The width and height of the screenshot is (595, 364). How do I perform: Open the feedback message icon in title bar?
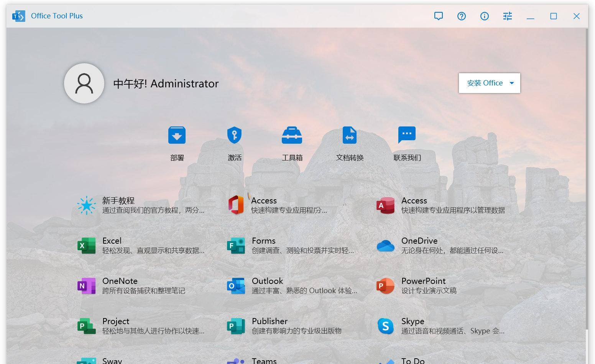pos(438,16)
